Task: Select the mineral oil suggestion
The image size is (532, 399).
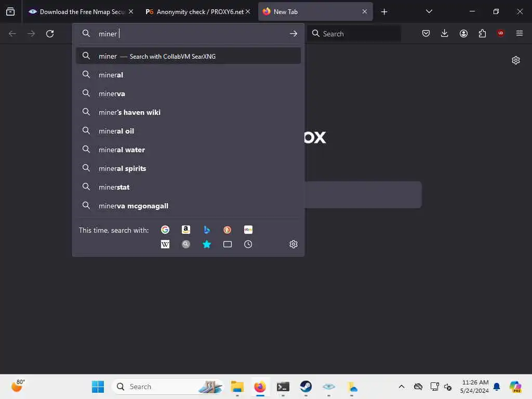Action: tap(188, 130)
